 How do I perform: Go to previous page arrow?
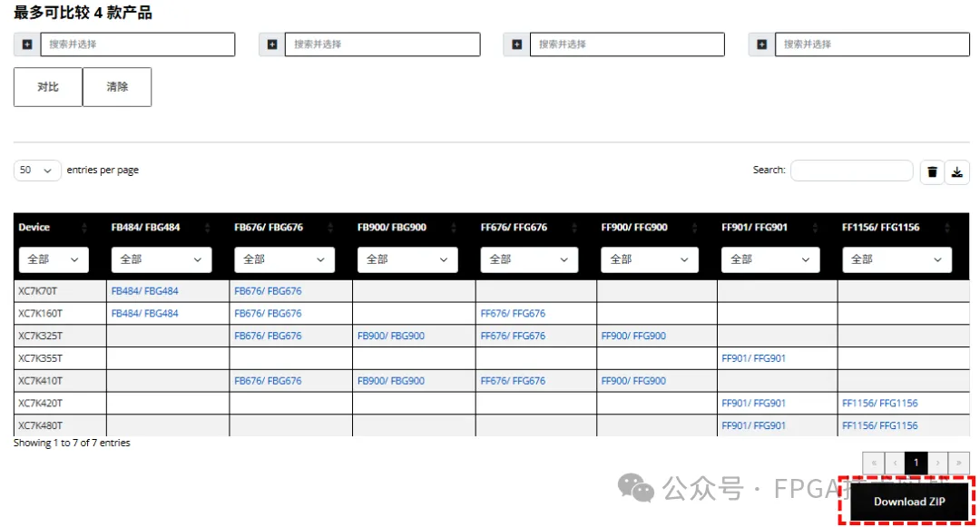(895, 463)
